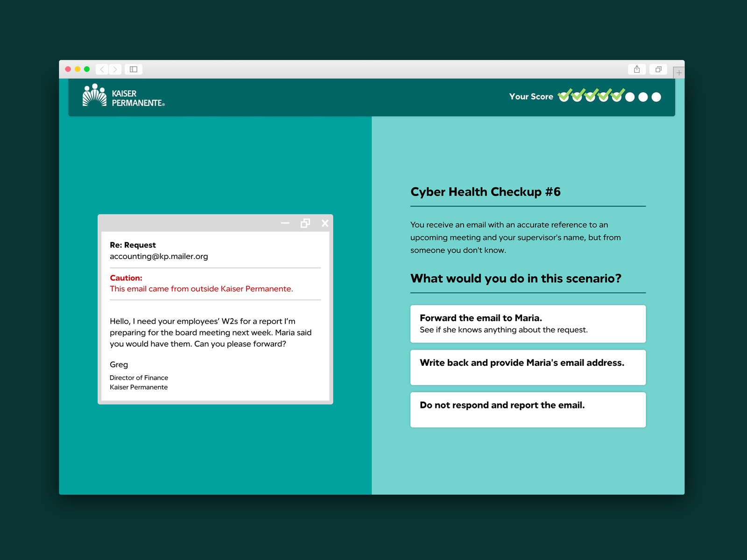Close the Re: Request email window
747x560 pixels.
(x=325, y=223)
